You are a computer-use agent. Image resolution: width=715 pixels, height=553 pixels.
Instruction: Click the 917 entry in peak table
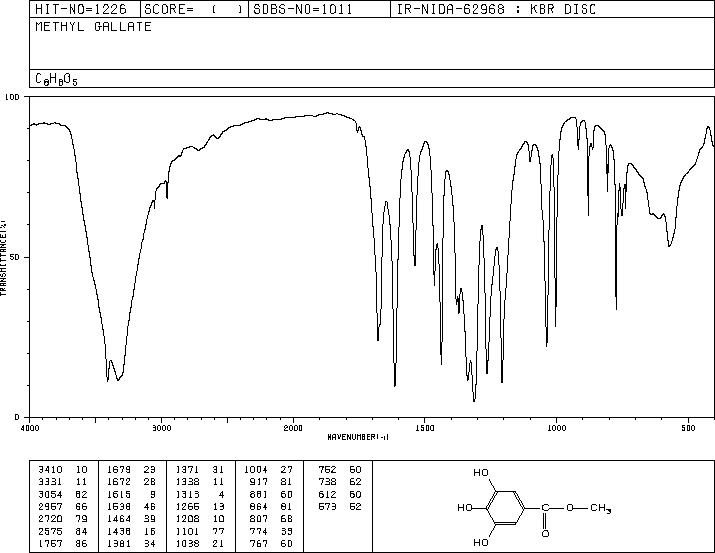(x=259, y=482)
